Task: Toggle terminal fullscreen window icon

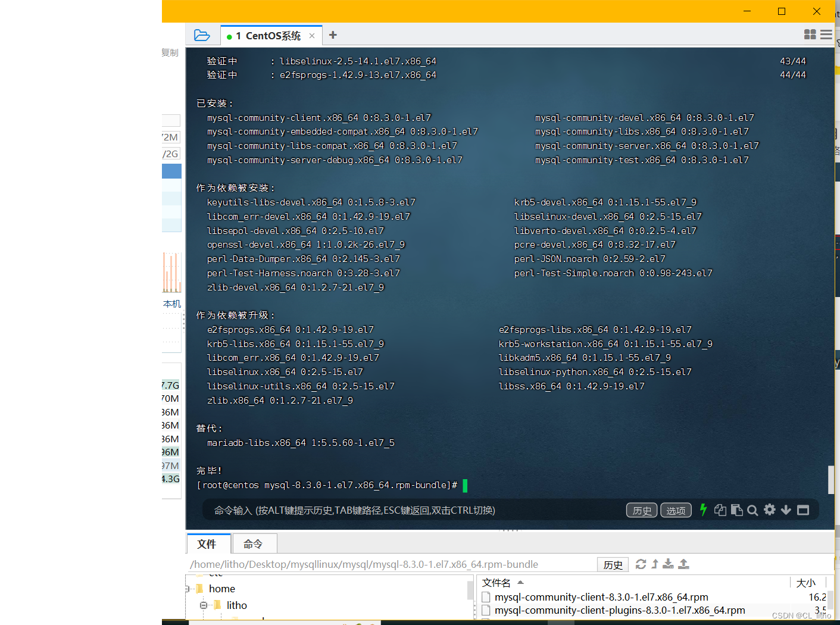Action: click(803, 510)
